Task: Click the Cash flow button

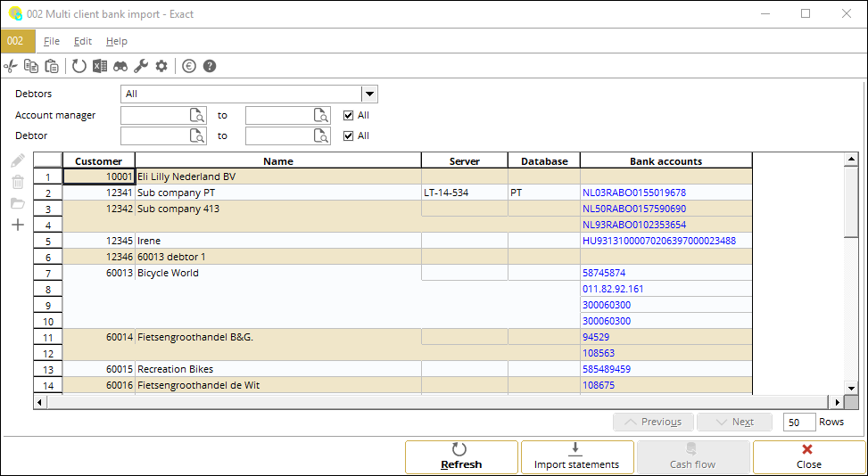Action: pos(693,456)
